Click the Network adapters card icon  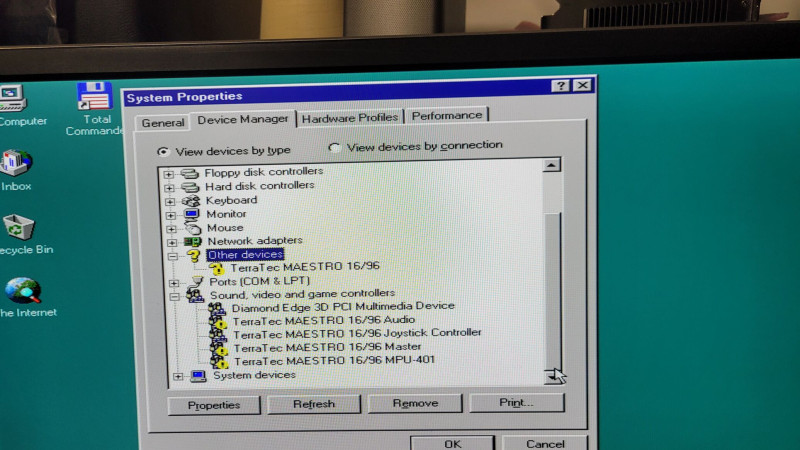193,241
